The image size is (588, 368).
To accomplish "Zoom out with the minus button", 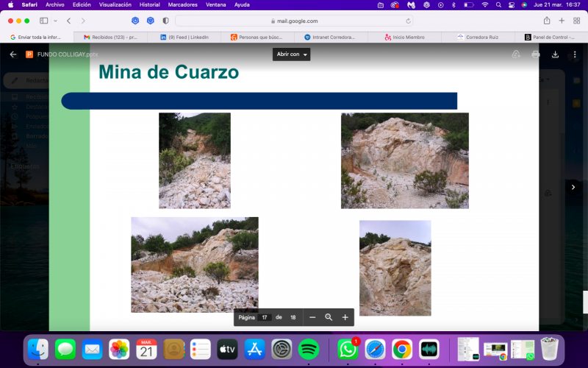I will click(312, 317).
